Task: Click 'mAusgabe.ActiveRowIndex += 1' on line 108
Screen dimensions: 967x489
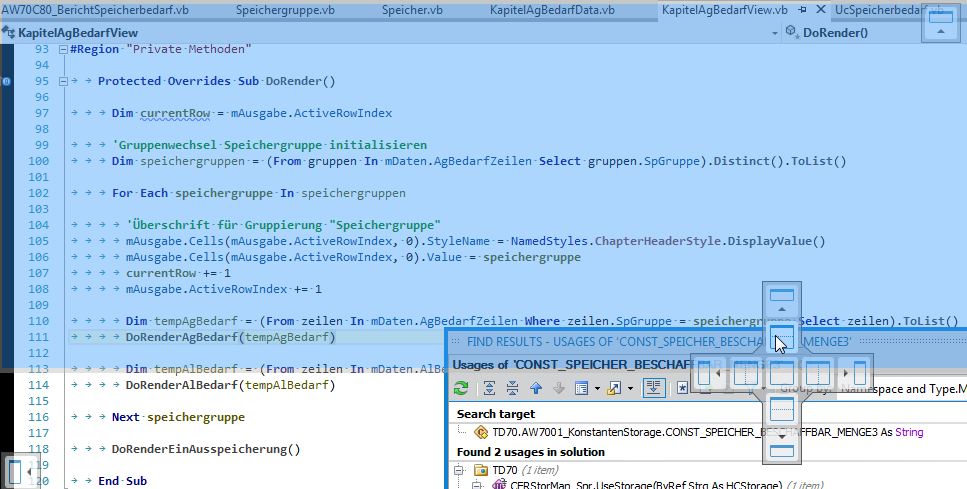Action: (223, 289)
